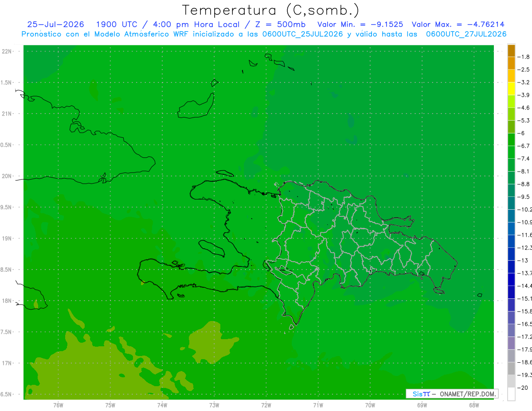This screenshot has width=532, height=411.
Task: Click the "71W" longitude label
Action: [x=318, y=405]
